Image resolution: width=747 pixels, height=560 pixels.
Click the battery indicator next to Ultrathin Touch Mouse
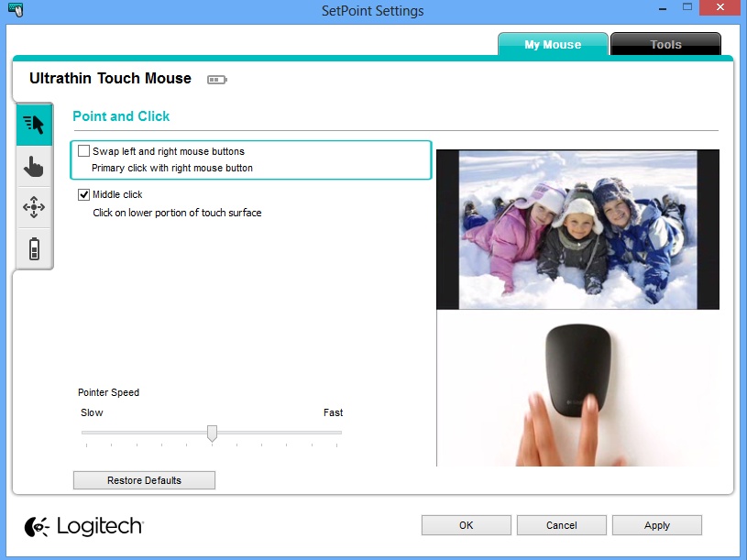coord(216,80)
